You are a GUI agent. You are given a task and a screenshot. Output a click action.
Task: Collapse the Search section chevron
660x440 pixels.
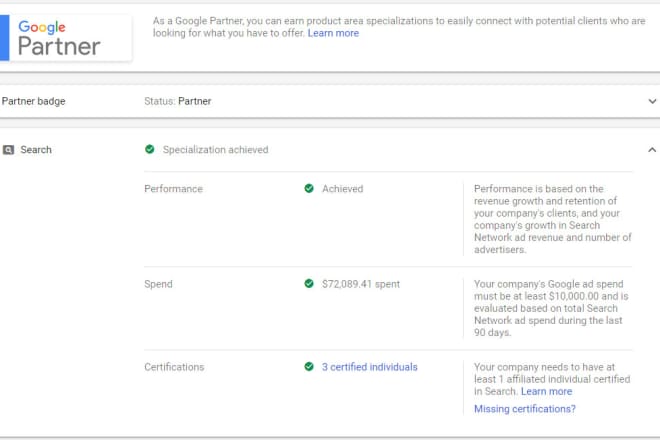coord(652,149)
